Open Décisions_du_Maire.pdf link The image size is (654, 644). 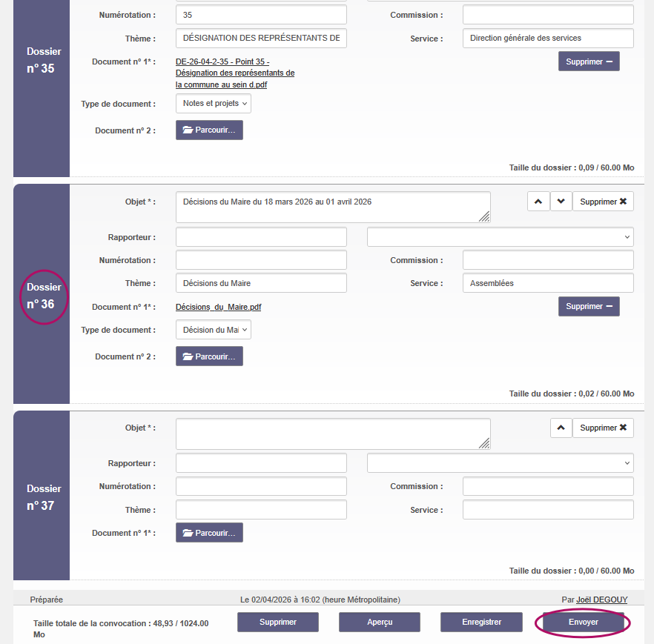[x=218, y=307]
